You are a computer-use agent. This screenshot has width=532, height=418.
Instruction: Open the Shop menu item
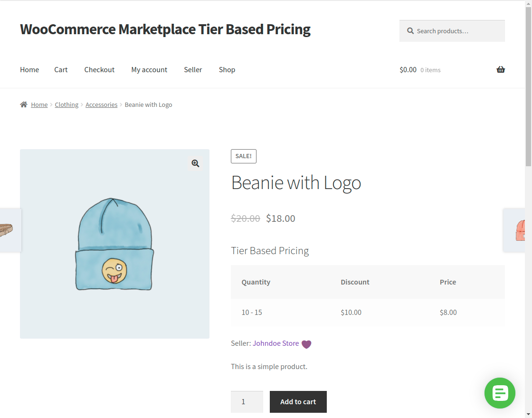pyautogui.click(x=227, y=69)
